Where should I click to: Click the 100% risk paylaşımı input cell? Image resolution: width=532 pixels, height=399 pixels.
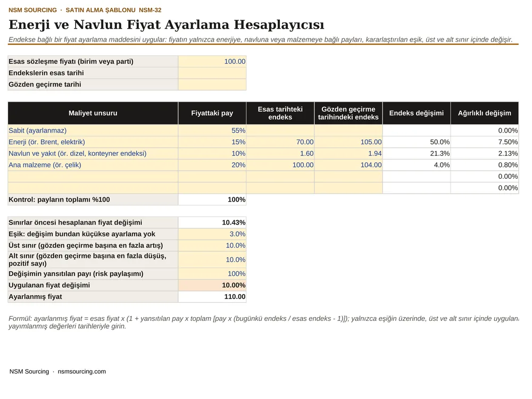click(212, 274)
